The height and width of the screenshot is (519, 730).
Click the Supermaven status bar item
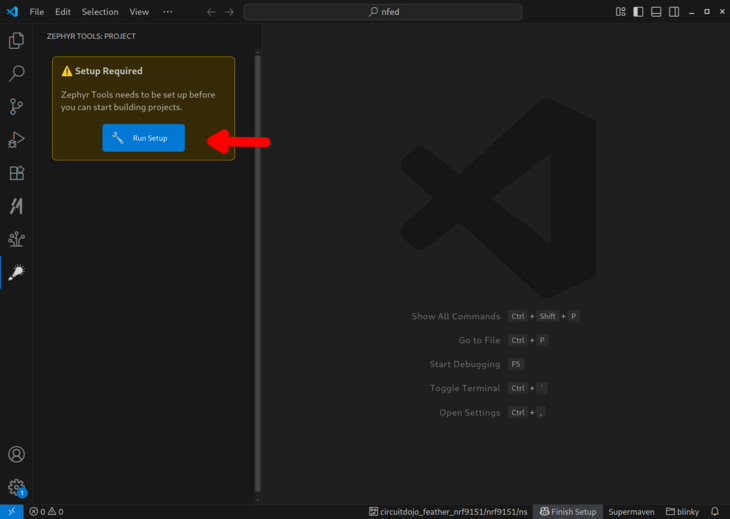pos(631,512)
